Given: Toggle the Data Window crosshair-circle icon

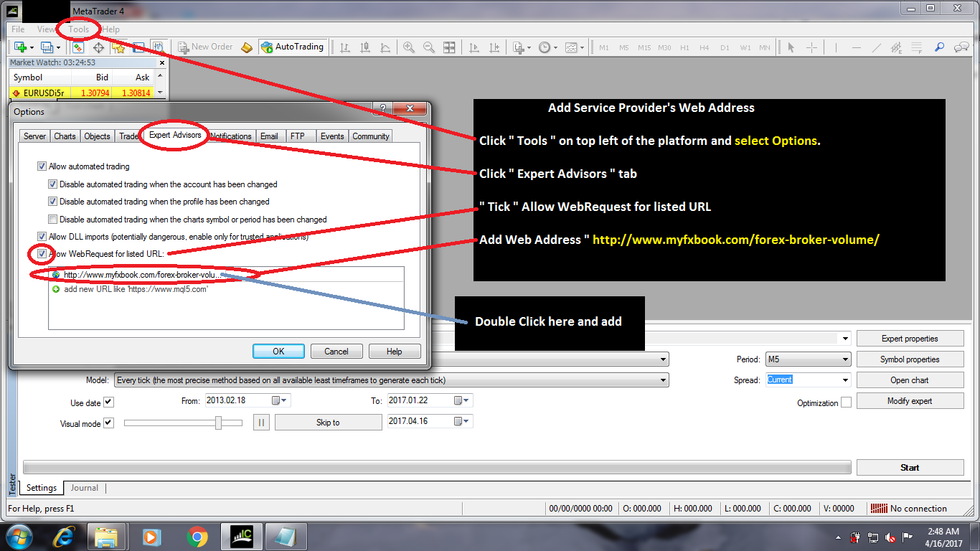Looking at the screenshot, I should point(99,47).
